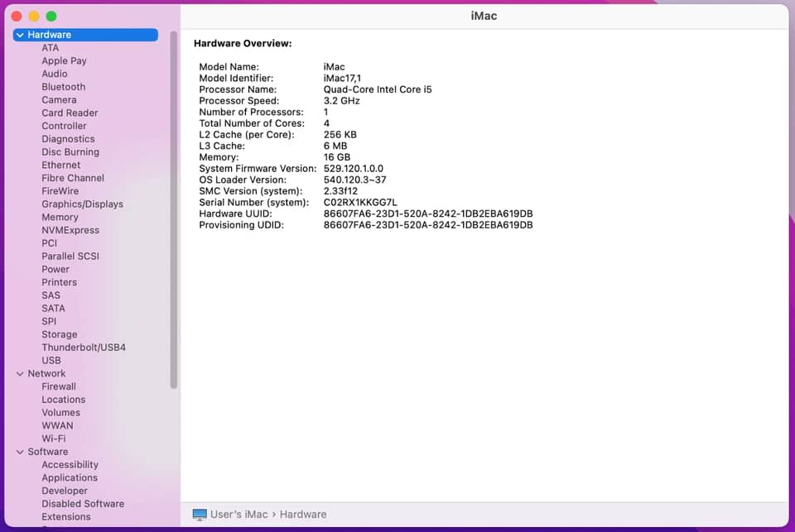This screenshot has height=532, width=795.
Task: Show Ethernet information
Action: tap(60, 165)
